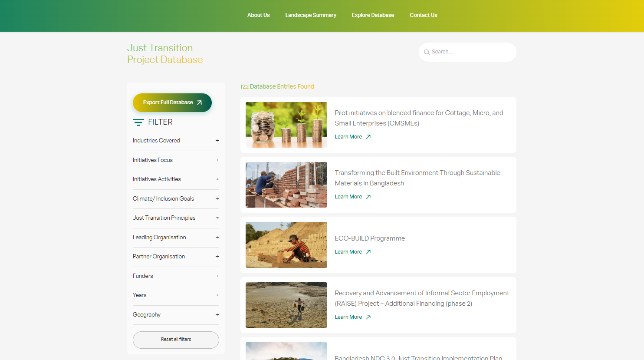The height and width of the screenshot is (360, 644).
Task: Click into the Search field
Action: (467, 52)
